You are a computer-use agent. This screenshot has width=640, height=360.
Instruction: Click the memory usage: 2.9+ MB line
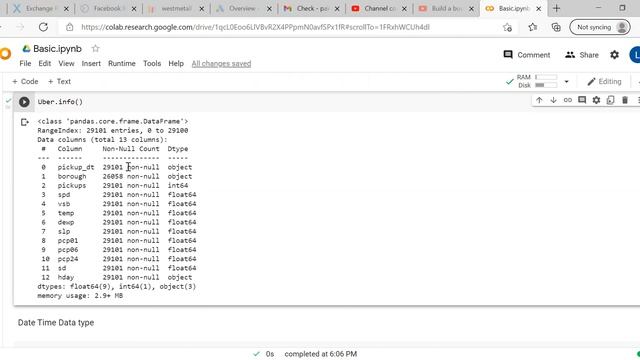pos(80,296)
